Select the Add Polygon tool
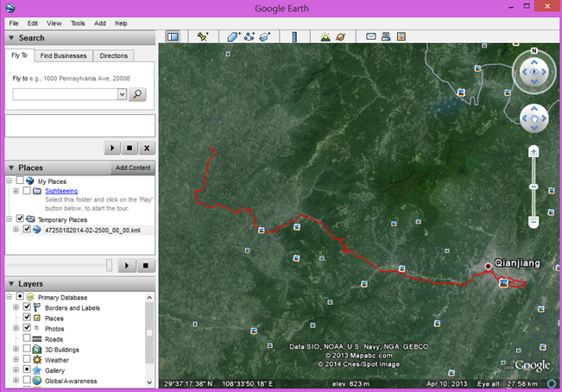Screen dimensions: 562x392 (234, 37)
